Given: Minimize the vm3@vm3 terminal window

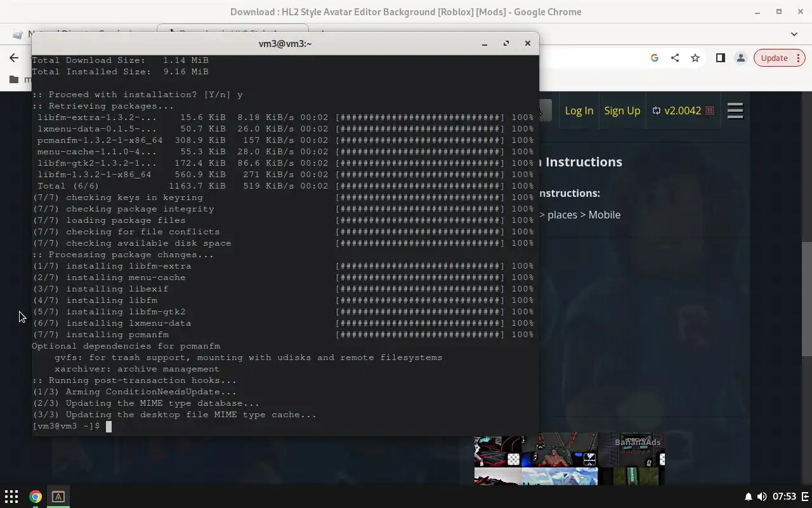Looking at the screenshot, I should tap(485, 43).
